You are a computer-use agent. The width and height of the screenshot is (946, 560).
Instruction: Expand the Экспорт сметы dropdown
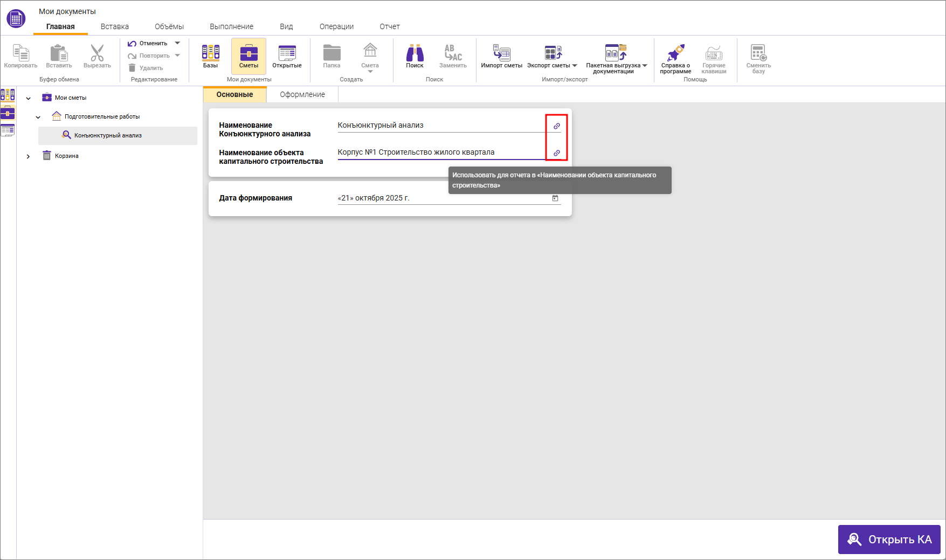[575, 66]
